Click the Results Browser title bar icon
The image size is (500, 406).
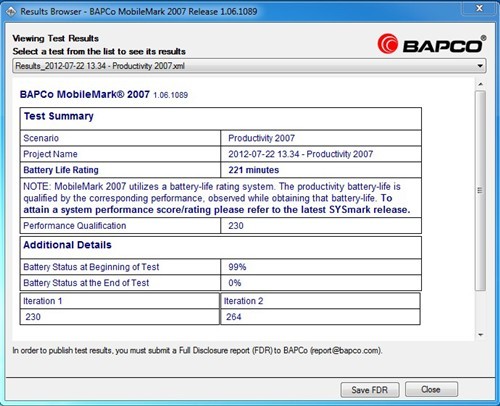click(x=11, y=12)
